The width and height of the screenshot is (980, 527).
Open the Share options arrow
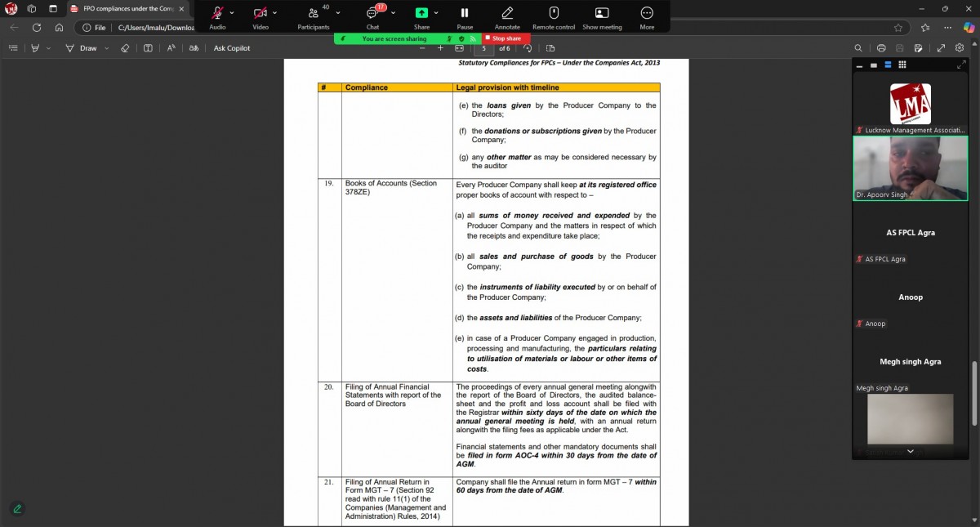(436, 13)
